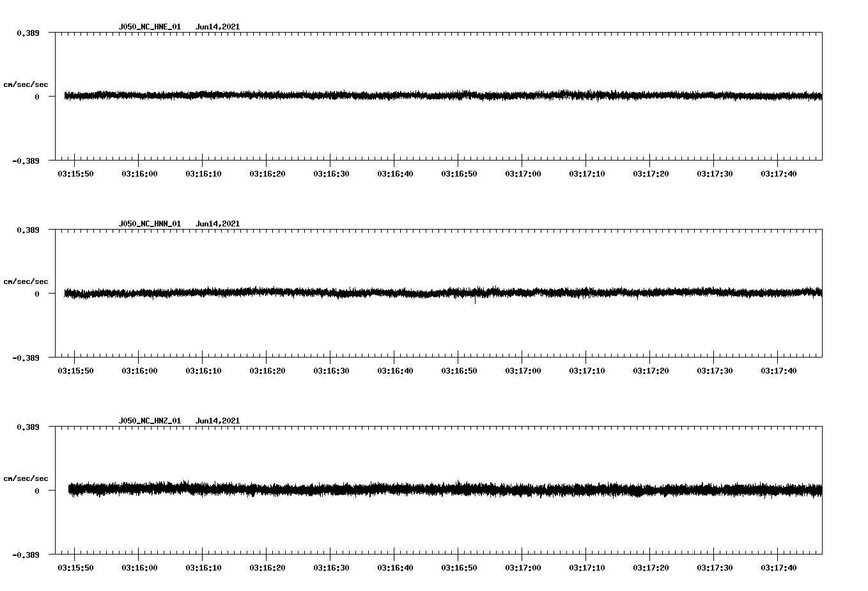
Task: Click the Jun14,2021 date on HNE plot
Action: [x=218, y=27]
